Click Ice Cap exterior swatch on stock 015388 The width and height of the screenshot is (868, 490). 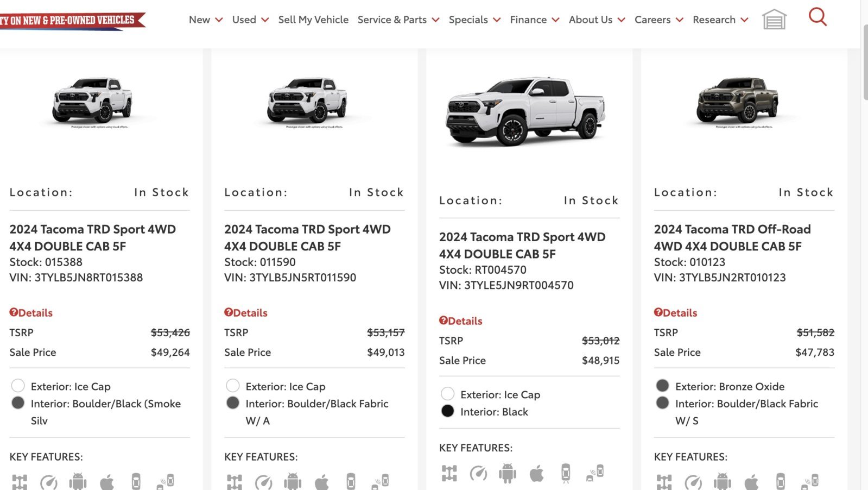18,386
